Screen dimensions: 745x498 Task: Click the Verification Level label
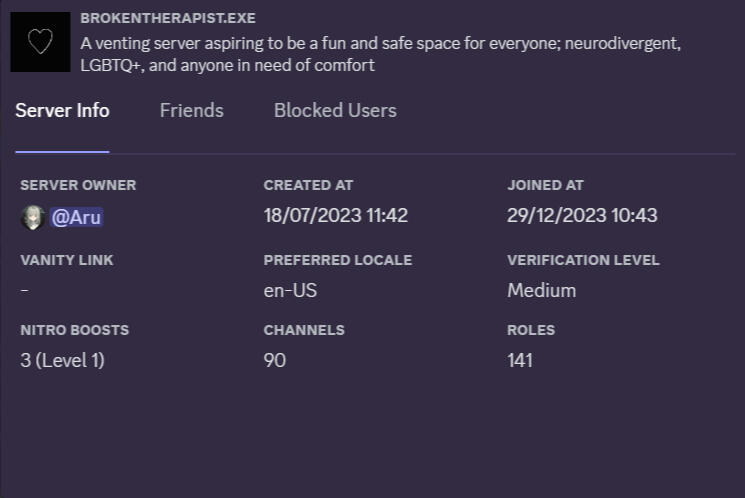[x=583, y=260]
